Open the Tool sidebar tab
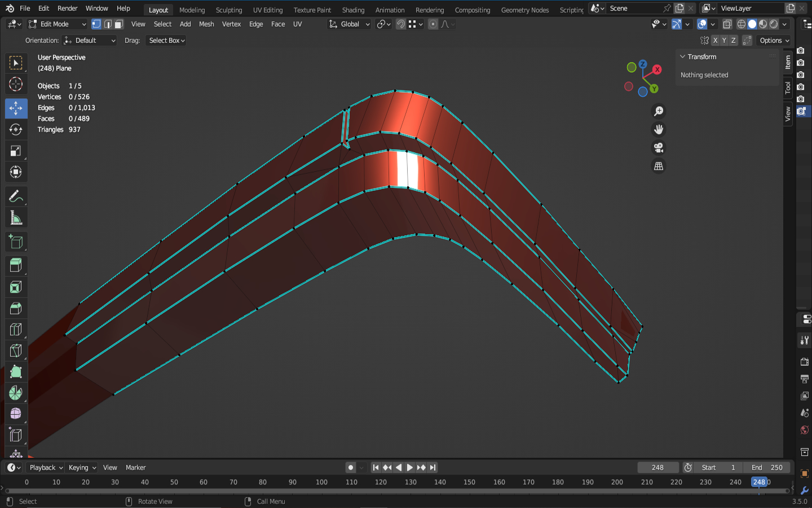812x508 pixels. (788, 87)
